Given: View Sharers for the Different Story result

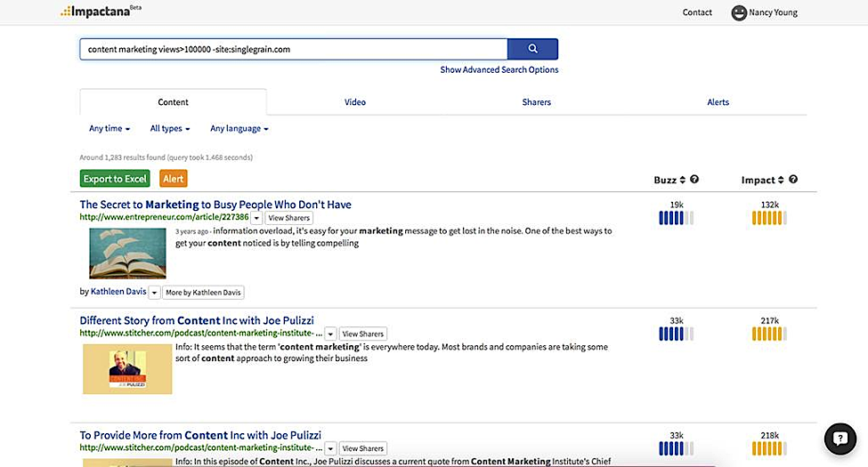Looking at the screenshot, I should pyautogui.click(x=362, y=334).
